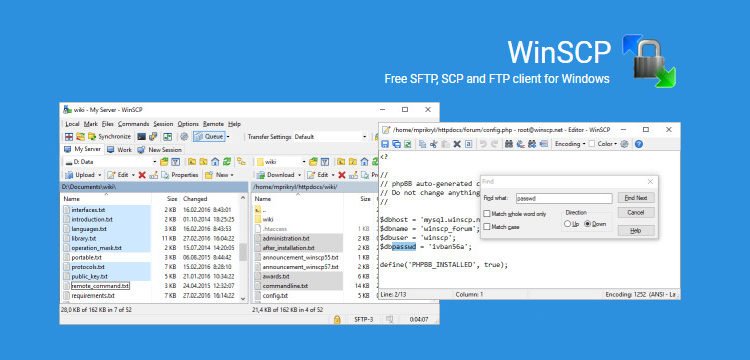Image resolution: width=750 pixels, height=360 pixels.
Task: Open the Local menu
Action: tap(72, 124)
